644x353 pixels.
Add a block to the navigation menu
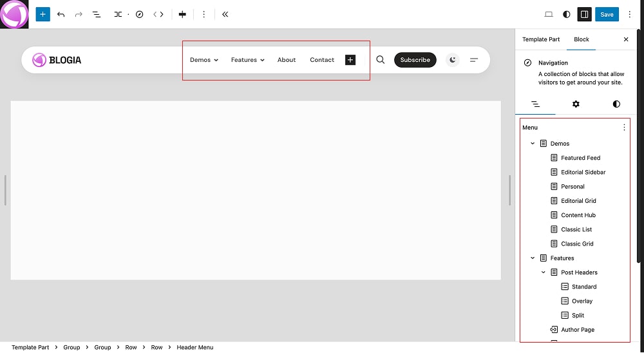point(350,60)
